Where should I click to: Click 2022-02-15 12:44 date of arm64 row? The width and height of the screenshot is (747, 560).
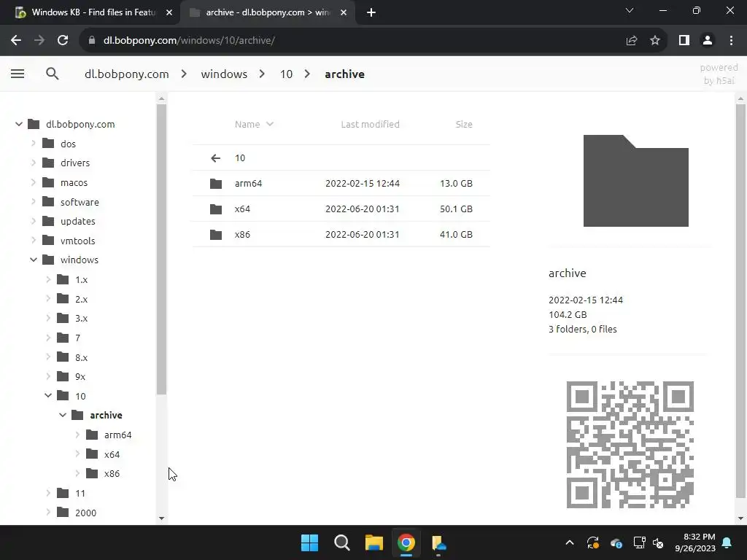pyautogui.click(x=363, y=183)
